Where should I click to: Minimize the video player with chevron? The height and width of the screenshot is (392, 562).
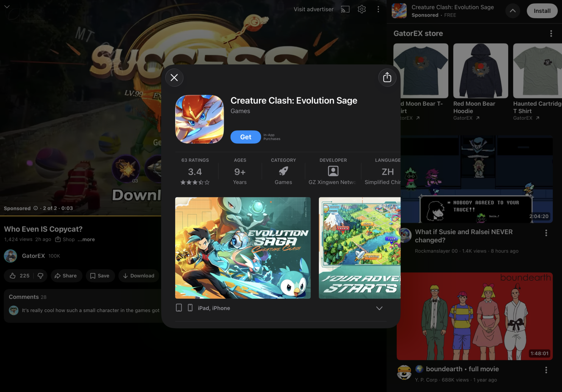[x=7, y=7]
